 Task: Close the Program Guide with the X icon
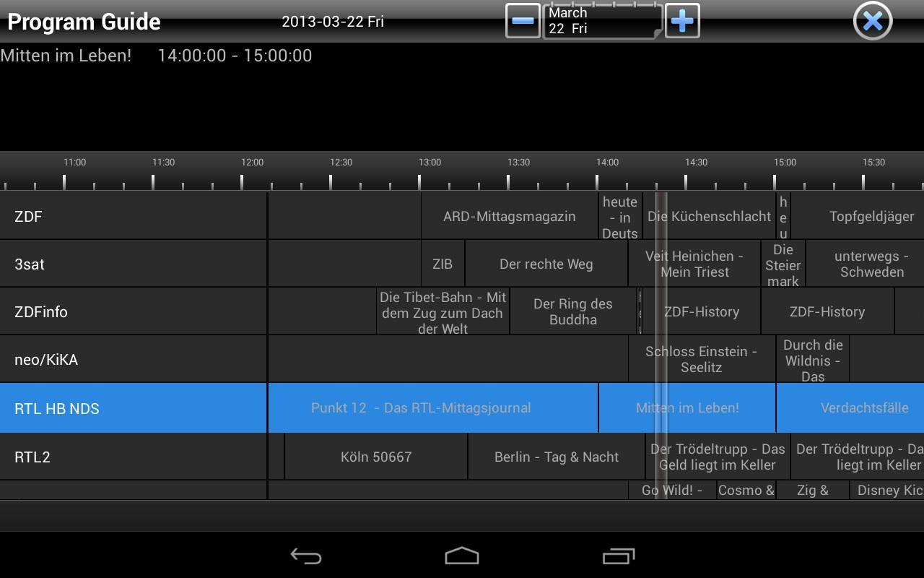click(x=872, y=21)
